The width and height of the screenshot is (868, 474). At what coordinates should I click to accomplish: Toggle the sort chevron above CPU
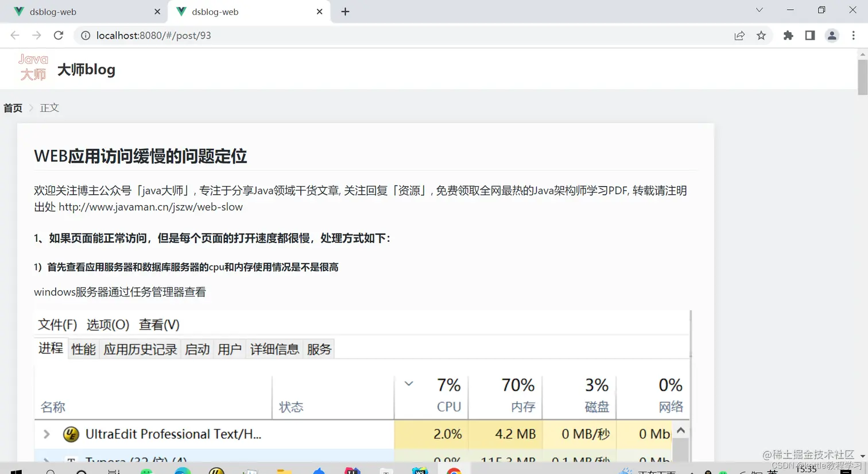[409, 384]
